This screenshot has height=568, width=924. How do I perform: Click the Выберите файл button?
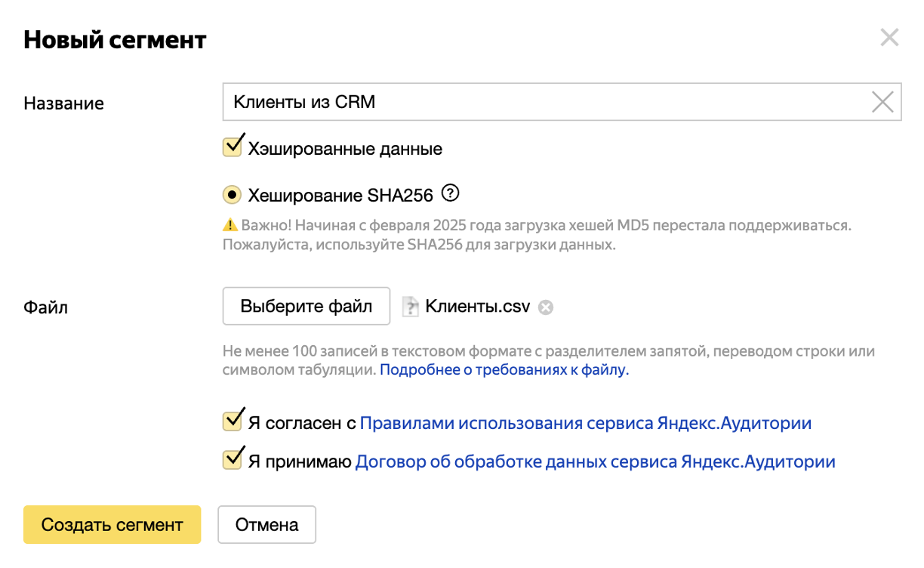(x=306, y=306)
